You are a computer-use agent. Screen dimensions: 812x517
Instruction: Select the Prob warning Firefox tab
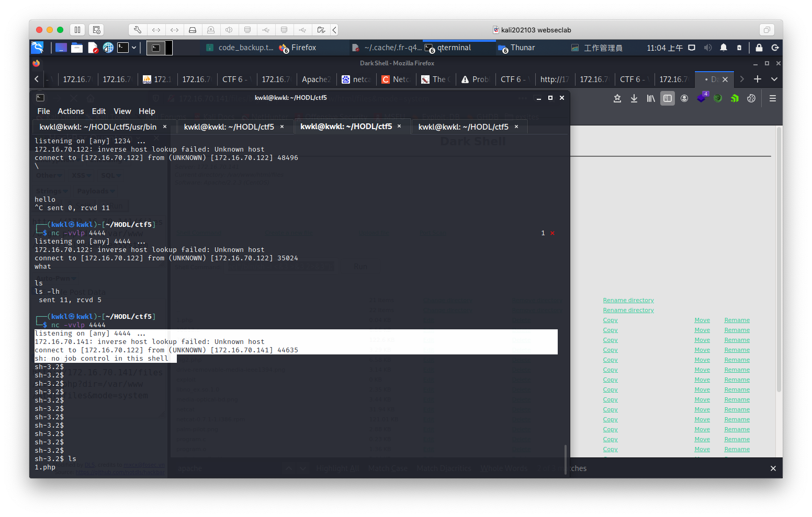(476, 79)
